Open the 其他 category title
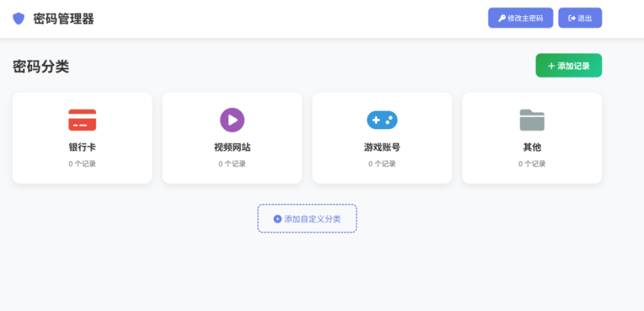The image size is (644, 311). 532,147
